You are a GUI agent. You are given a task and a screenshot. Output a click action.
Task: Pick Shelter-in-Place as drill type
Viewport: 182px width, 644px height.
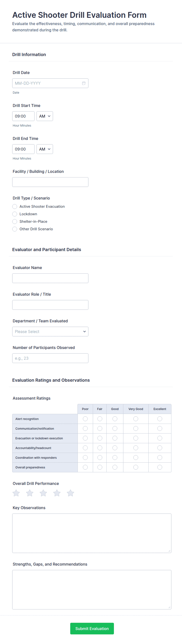[x=15, y=222]
